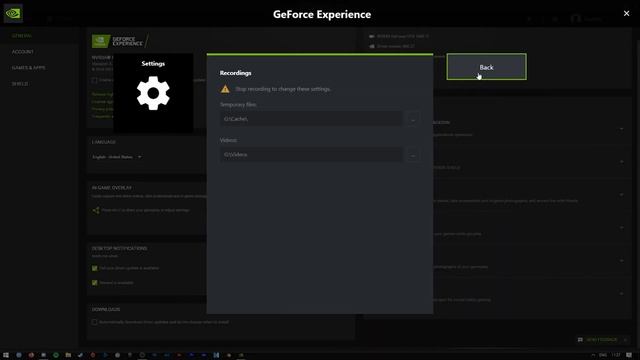Close the GeForce Experience overlay
The height and width of the screenshot is (360, 640).
point(626,13)
